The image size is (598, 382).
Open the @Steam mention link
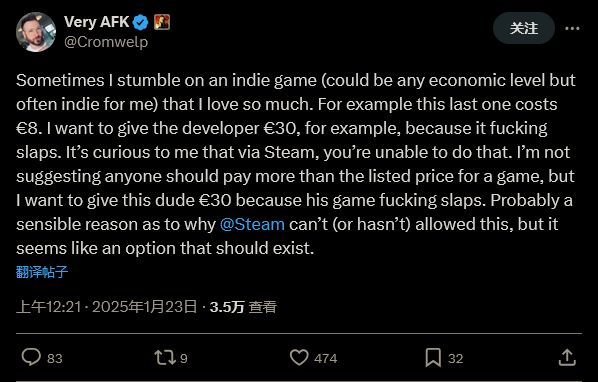coord(252,224)
